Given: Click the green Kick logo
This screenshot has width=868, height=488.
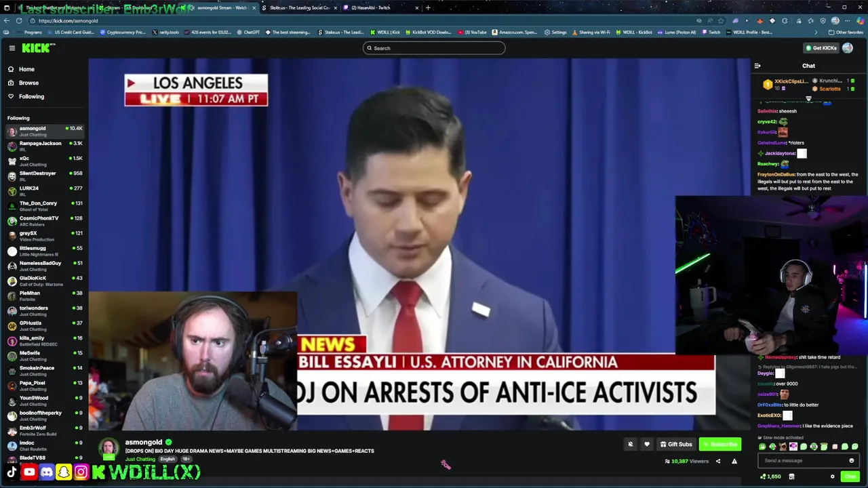Looking at the screenshot, I should [37, 48].
